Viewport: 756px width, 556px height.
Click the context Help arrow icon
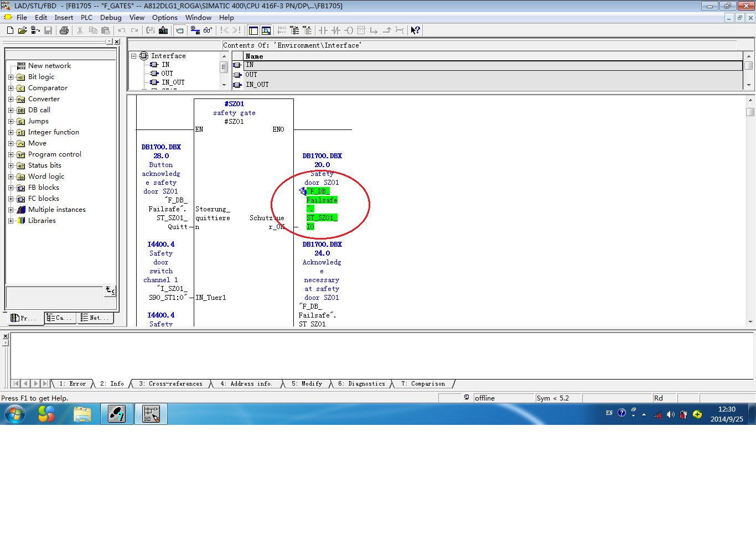click(x=415, y=30)
